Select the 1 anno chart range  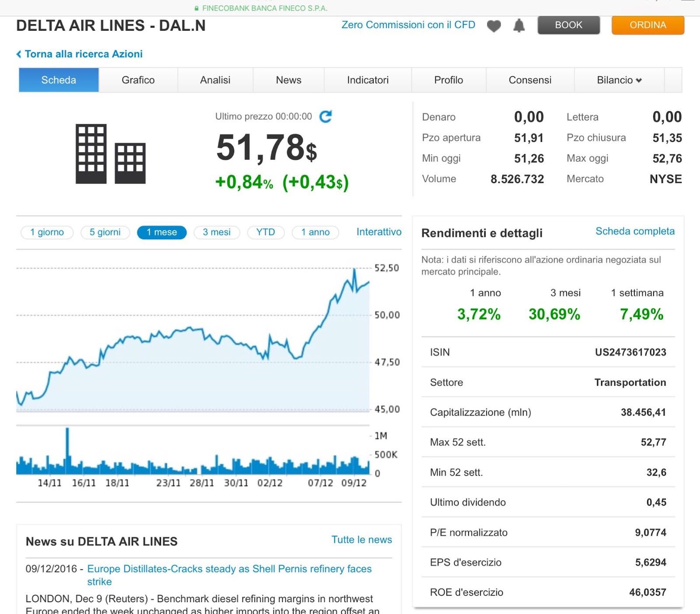click(x=315, y=232)
